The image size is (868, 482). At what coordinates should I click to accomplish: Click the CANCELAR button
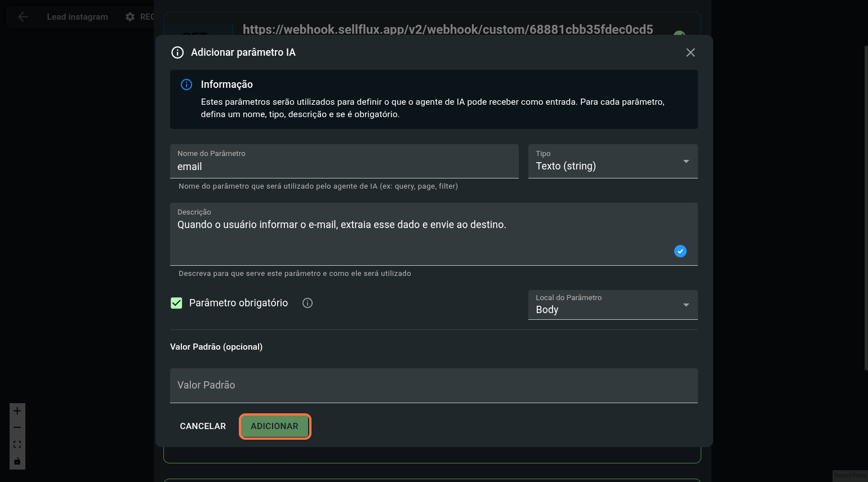pos(203,426)
